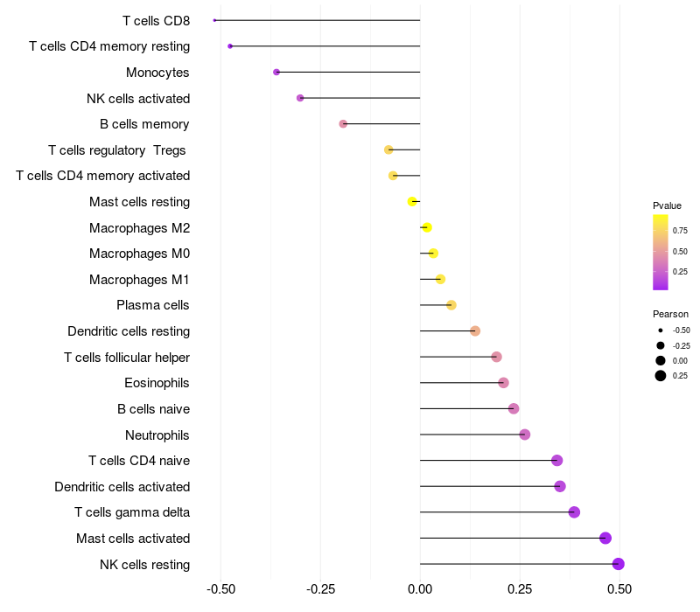Click the Mast cells activated purple dot
The width and height of the screenshot is (700, 612).
point(605,539)
